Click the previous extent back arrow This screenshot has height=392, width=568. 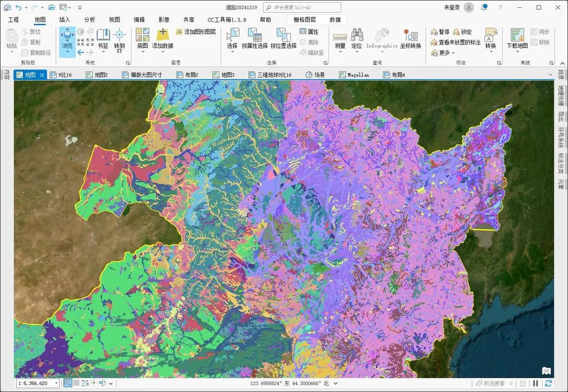(x=80, y=53)
